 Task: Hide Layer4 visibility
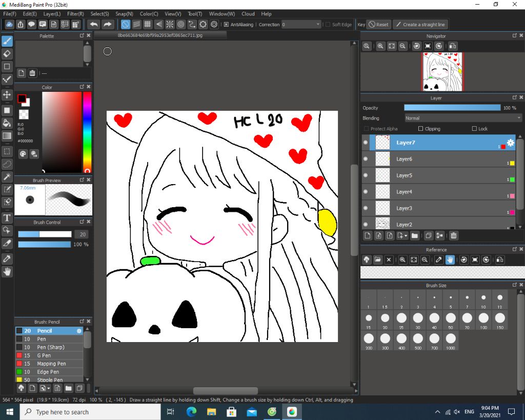(x=366, y=192)
